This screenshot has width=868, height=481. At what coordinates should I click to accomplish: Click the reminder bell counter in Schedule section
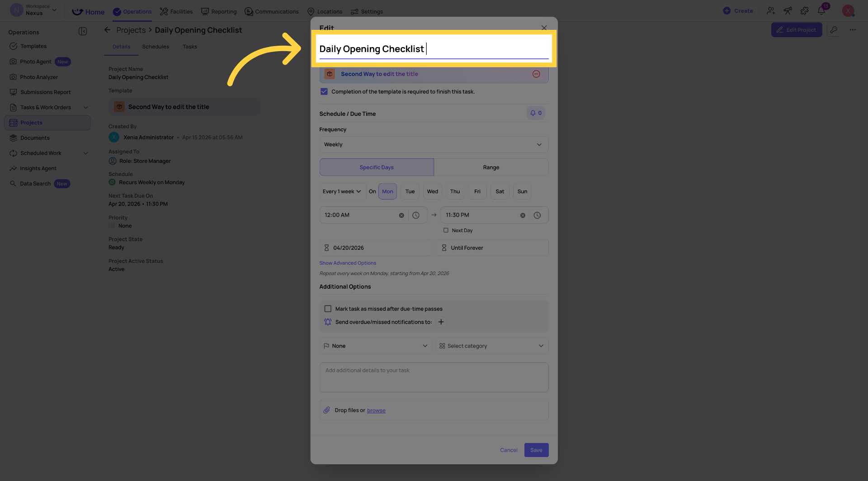[x=536, y=113]
